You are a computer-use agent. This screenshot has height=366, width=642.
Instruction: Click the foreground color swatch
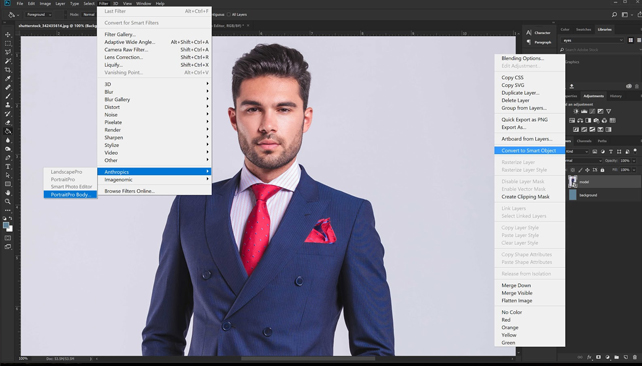pos(6,226)
